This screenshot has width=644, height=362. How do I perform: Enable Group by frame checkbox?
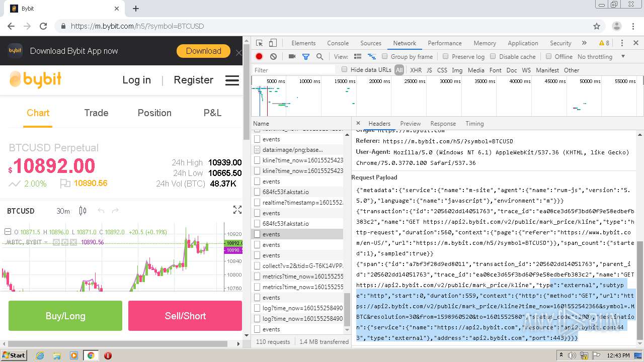click(384, 57)
